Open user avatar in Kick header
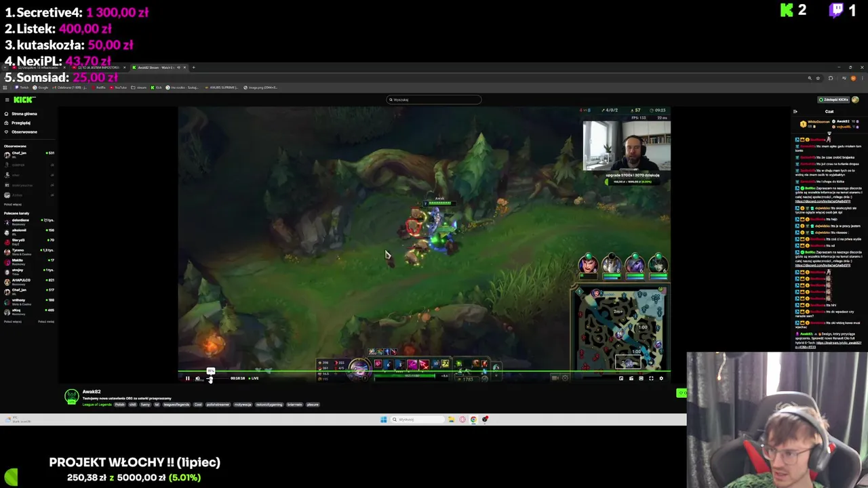 point(855,100)
